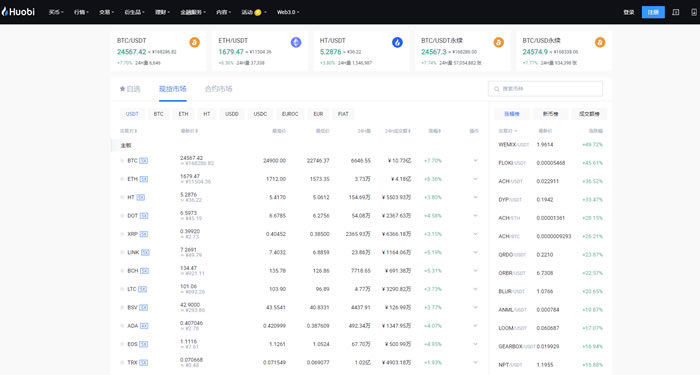Switch to the 合约市场 tab
This screenshot has width=700, height=375.
pos(218,89)
